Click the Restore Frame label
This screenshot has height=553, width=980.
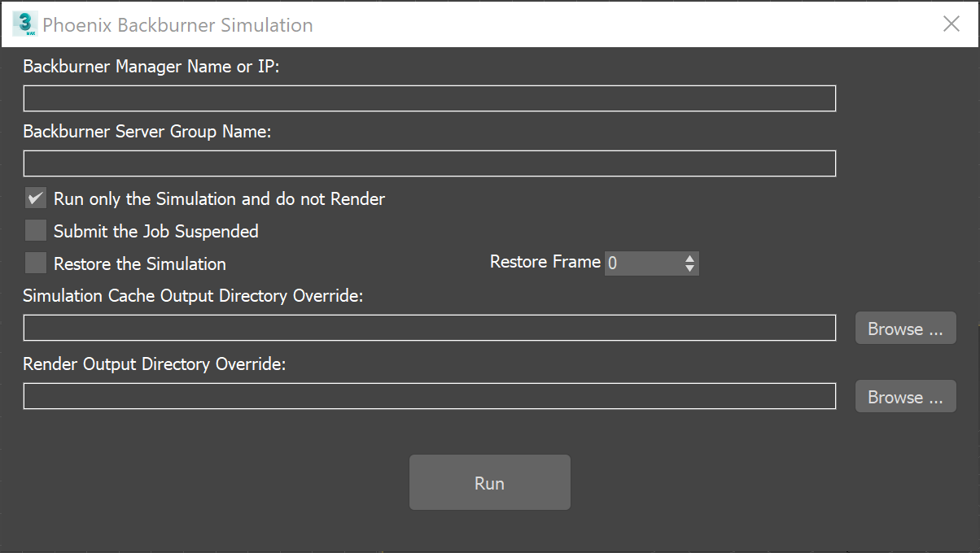(x=545, y=262)
